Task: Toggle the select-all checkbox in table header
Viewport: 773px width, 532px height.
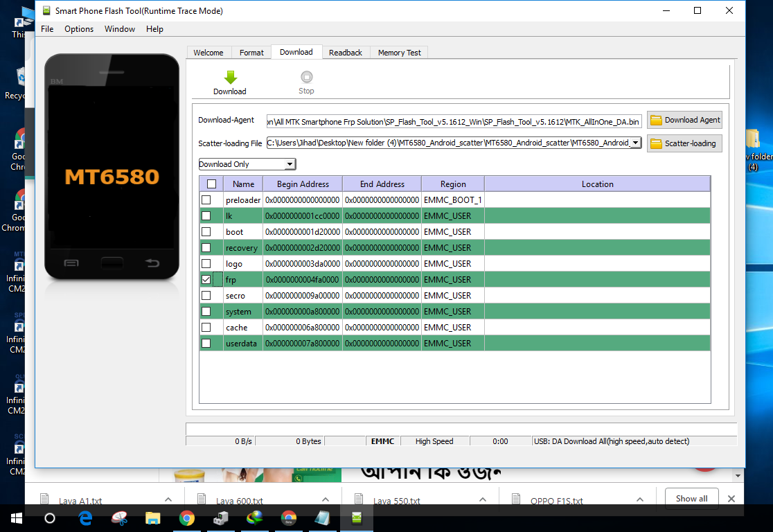Action: pyautogui.click(x=212, y=184)
